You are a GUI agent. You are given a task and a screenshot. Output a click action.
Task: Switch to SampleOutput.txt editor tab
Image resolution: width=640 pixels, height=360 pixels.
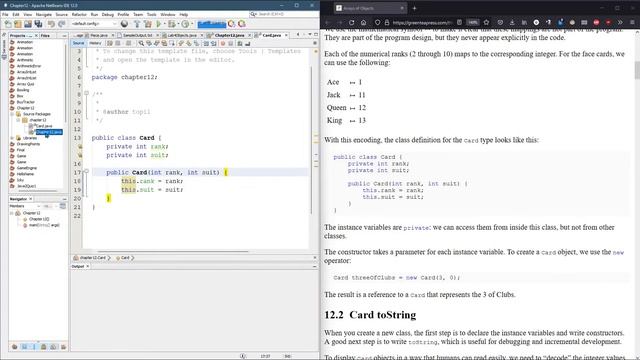click(137, 36)
